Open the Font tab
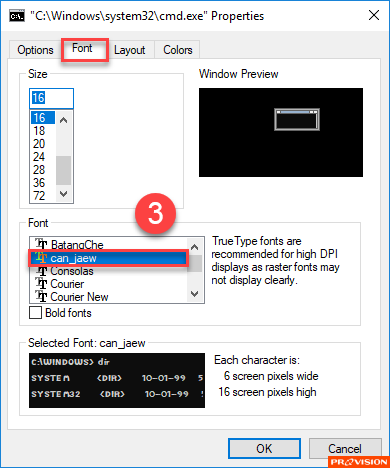Viewport: 390px width, 468px height. (82, 48)
